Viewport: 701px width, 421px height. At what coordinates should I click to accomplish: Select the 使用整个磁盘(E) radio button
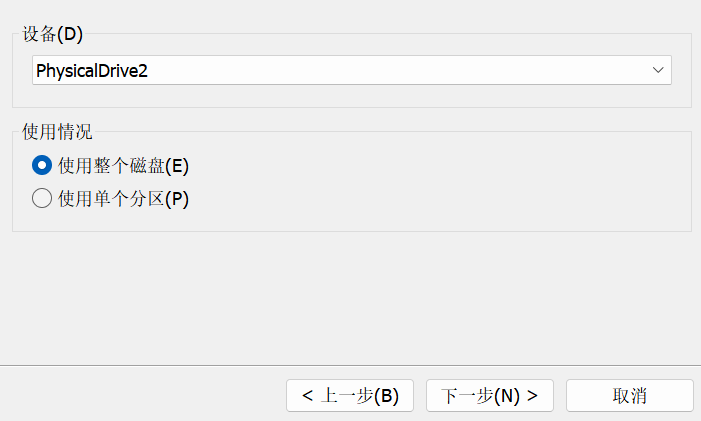pyautogui.click(x=42, y=165)
